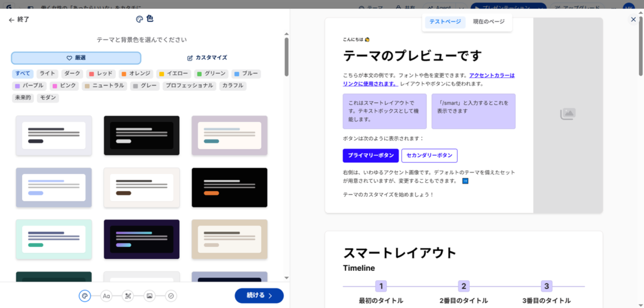Choose the black theme with orange accent
The height and width of the screenshot is (308, 644).
229,187
